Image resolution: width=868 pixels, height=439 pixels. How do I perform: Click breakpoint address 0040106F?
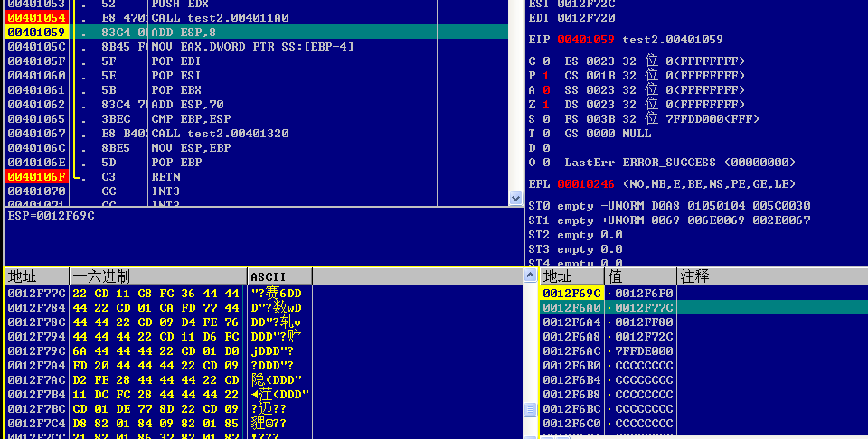tap(36, 176)
